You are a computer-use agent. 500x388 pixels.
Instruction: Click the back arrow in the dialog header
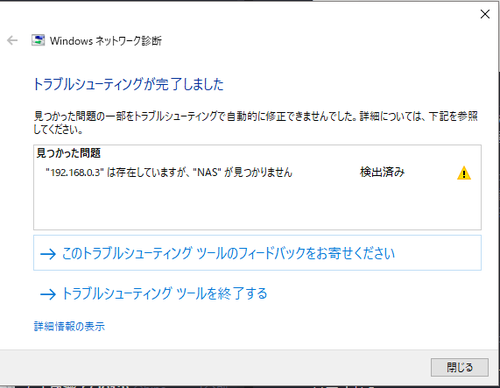(x=12, y=41)
